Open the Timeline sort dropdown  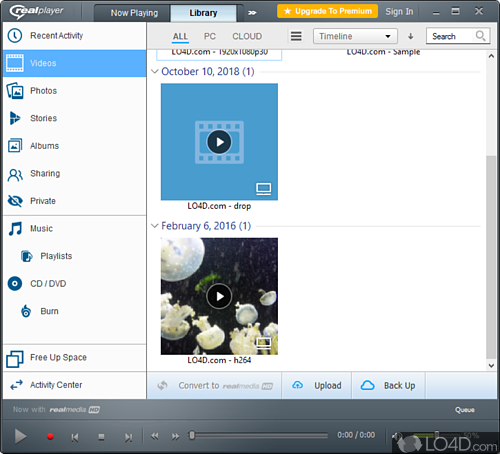point(355,36)
